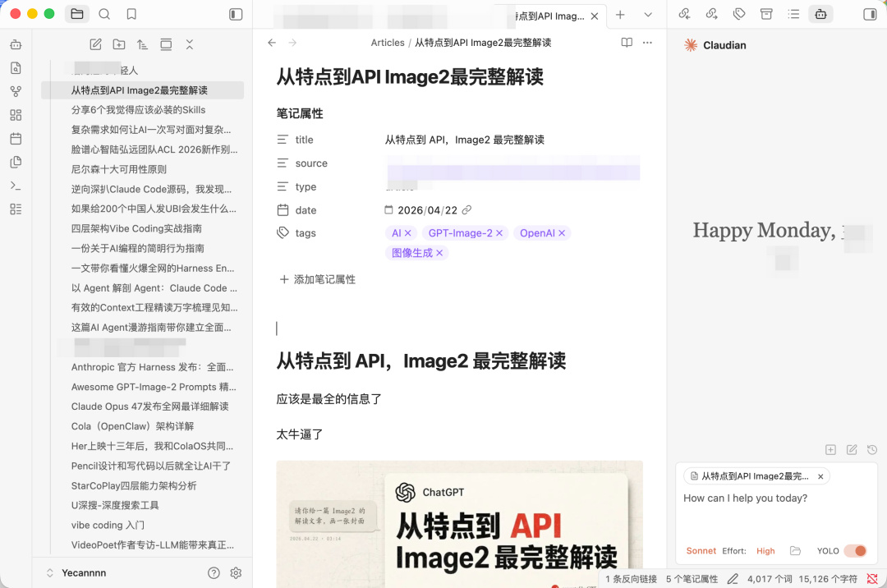Open the command palette terminal icon
887x588 pixels.
(16, 186)
